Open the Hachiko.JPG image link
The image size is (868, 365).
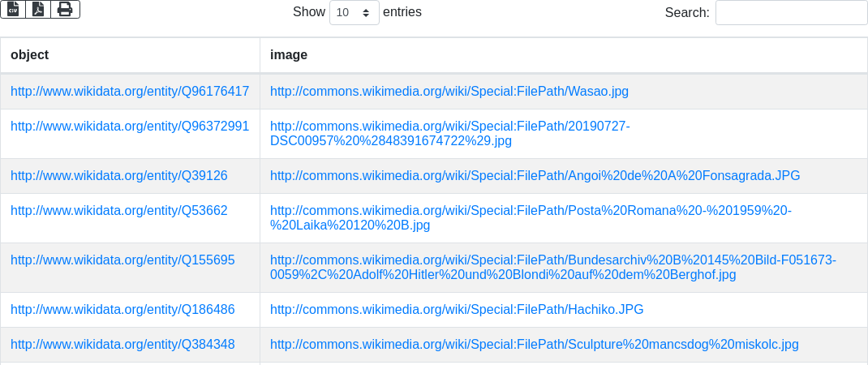456,309
